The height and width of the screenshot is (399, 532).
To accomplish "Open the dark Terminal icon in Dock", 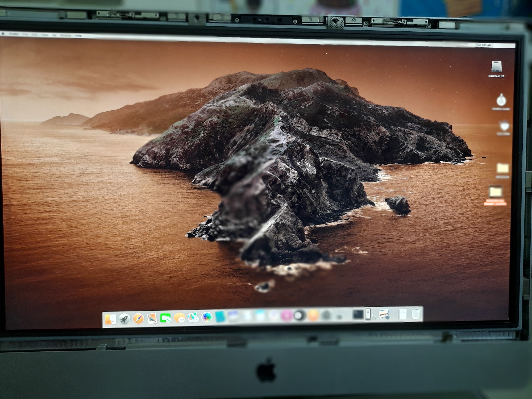I will (x=358, y=315).
